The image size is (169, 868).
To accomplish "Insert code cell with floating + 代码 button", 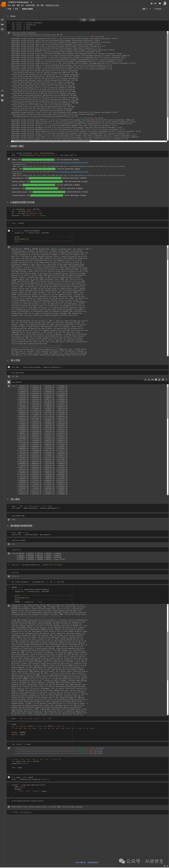I will pyautogui.click(x=83, y=20).
